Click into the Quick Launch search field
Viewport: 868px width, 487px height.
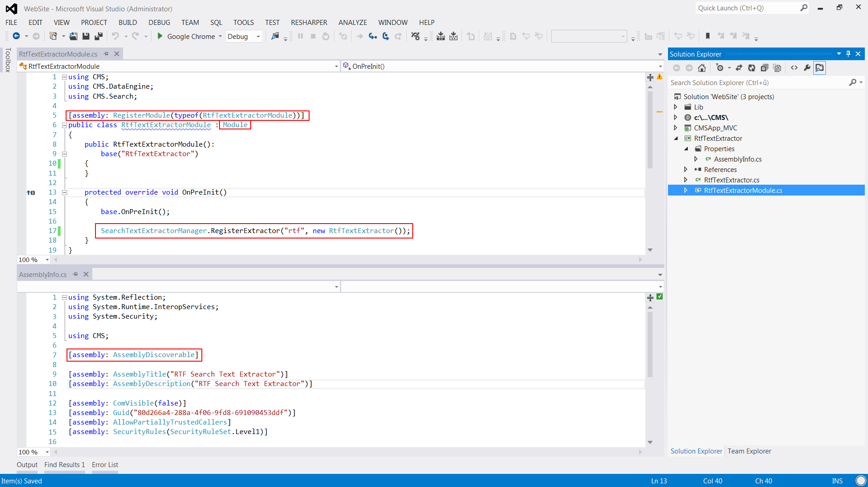coord(747,8)
